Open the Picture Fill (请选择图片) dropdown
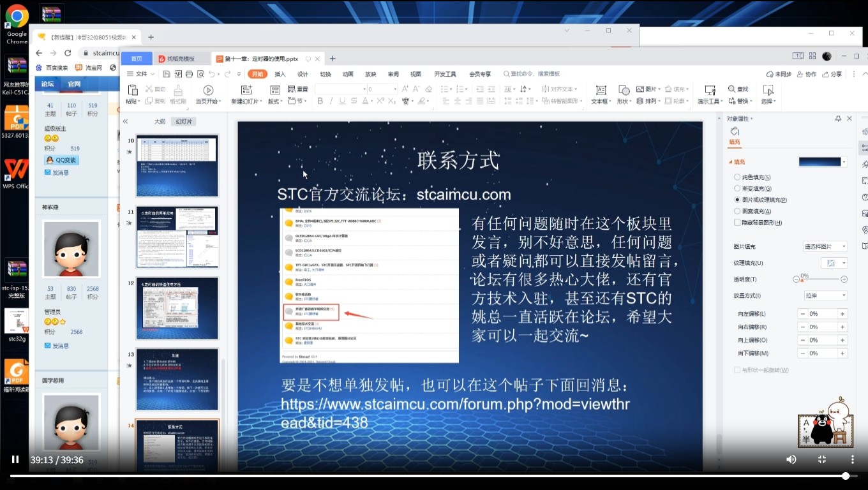The image size is (868, 490). [825, 246]
